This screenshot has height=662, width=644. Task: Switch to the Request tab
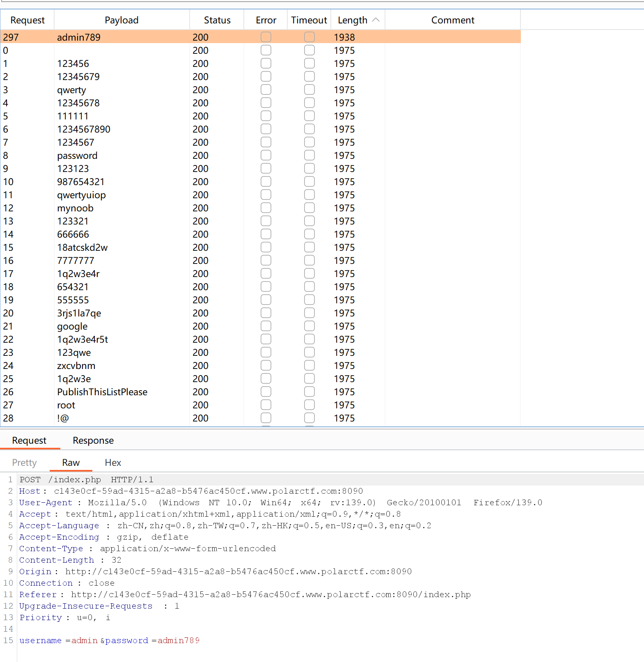coord(29,440)
